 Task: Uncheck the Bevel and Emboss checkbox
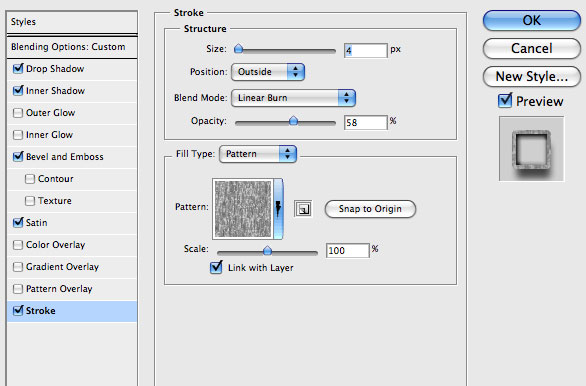(x=18, y=156)
